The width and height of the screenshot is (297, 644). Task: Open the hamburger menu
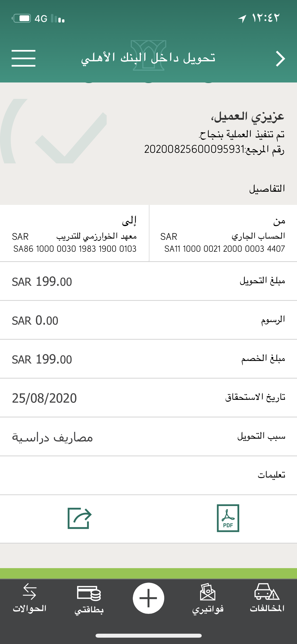click(23, 58)
